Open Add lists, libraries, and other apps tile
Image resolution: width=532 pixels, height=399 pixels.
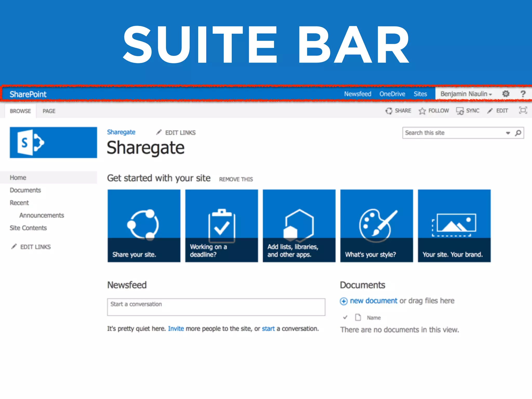[x=299, y=226]
